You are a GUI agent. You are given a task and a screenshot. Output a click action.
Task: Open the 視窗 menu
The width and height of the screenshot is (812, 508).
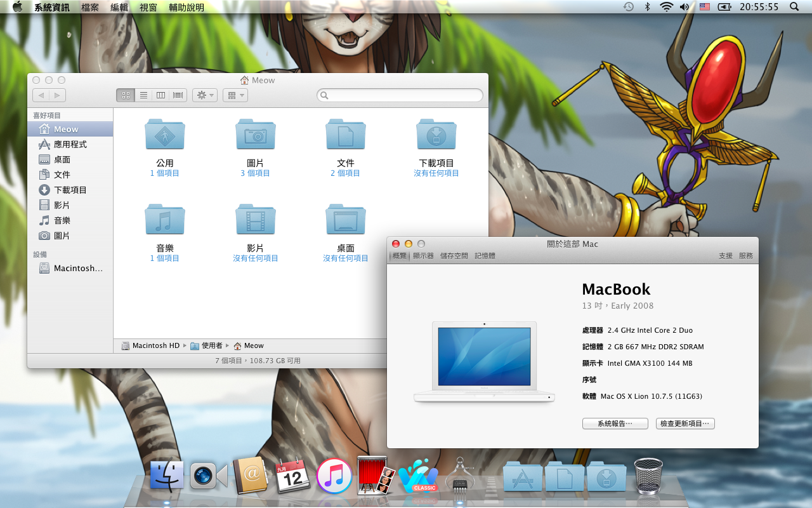[148, 7]
